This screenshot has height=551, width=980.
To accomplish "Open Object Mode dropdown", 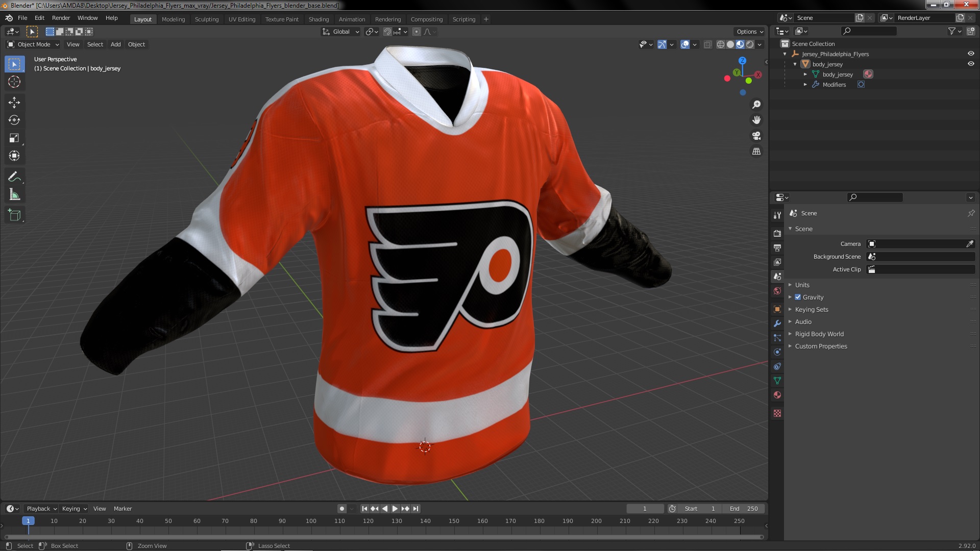I will pyautogui.click(x=33, y=44).
